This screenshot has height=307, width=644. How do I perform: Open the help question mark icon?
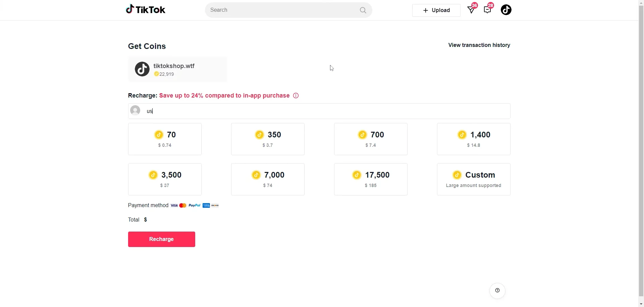pyautogui.click(x=497, y=290)
